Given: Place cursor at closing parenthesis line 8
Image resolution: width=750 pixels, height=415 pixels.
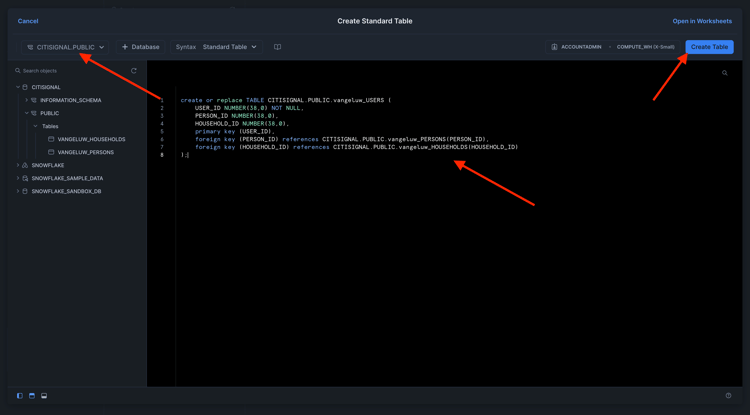Looking at the screenshot, I should coord(184,155).
